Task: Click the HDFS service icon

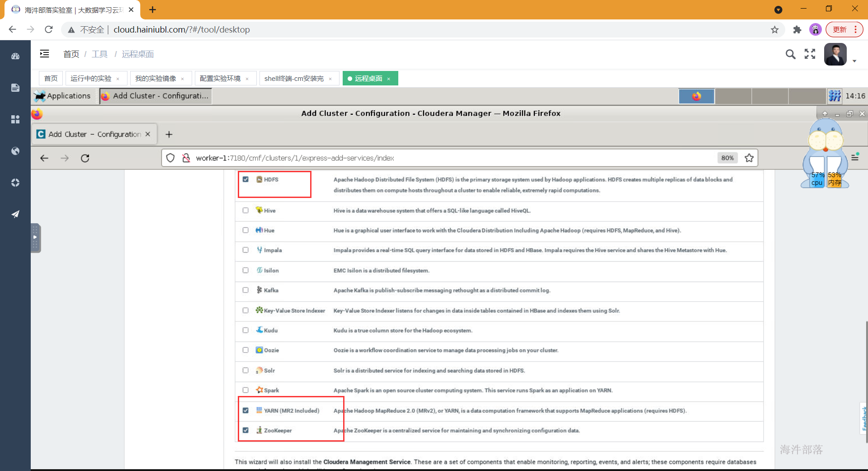Action: tap(259, 179)
